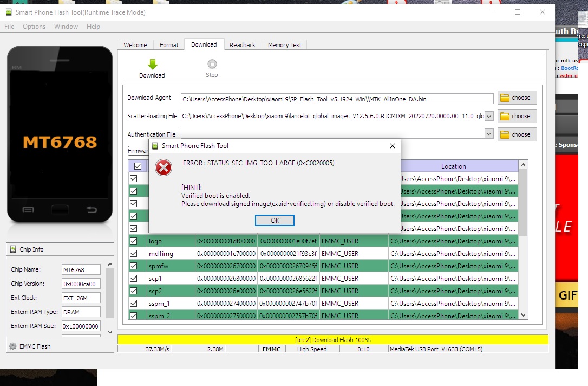Toggle the md1img partition checkbox
Image resolution: width=588 pixels, height=386 pixels.
134,254
